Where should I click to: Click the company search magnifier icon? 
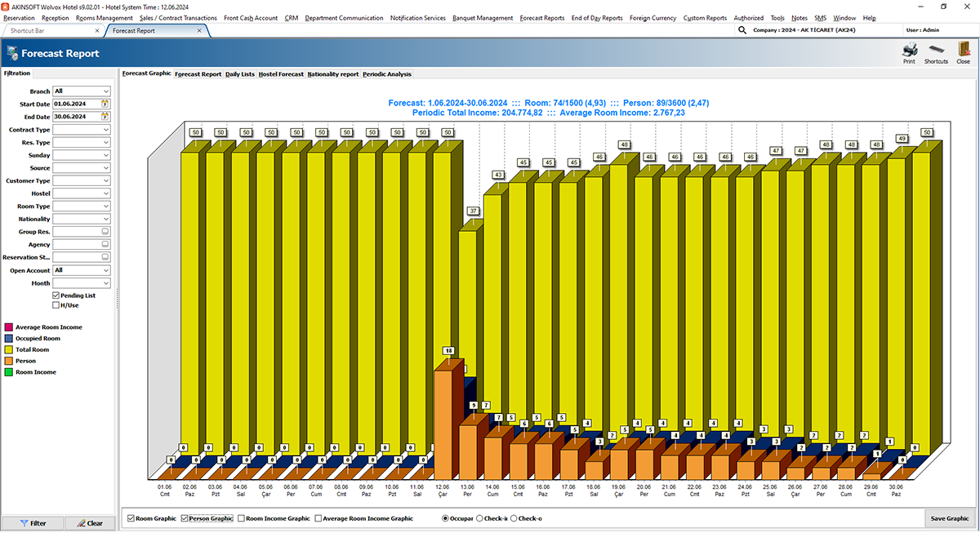(x=742, y=30)
